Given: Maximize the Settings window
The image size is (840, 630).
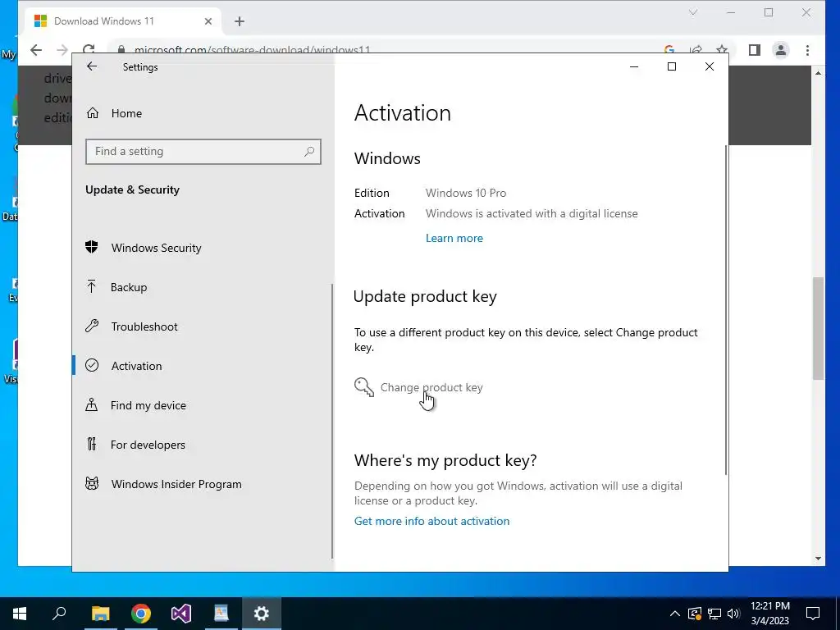Looking at the screenshot, I should coord(671,66).
